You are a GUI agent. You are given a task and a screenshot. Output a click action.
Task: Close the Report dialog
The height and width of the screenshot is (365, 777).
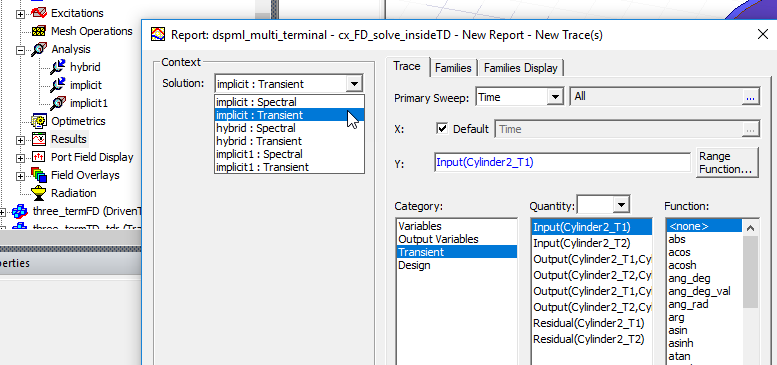pyautogui.click(x=763, y=34)
